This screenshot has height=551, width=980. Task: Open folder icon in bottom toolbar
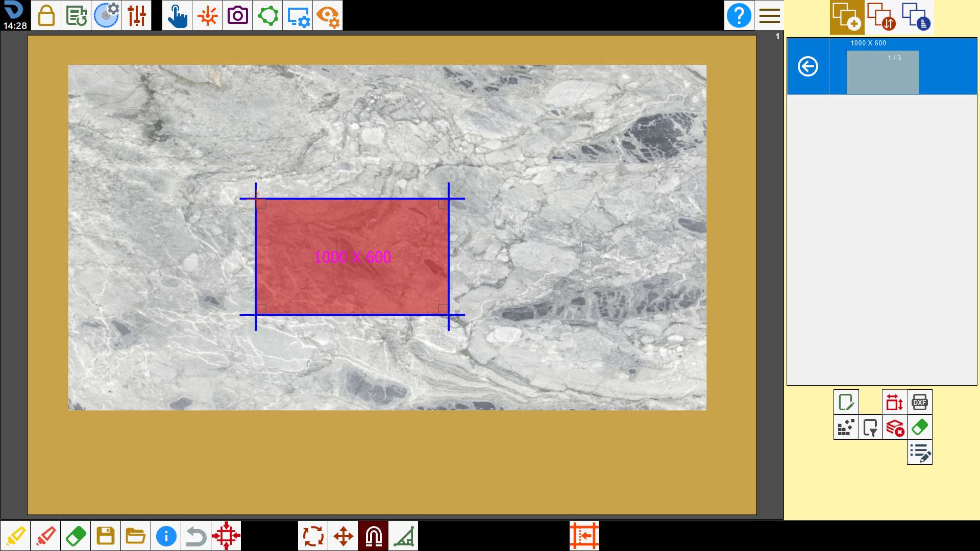136,536
